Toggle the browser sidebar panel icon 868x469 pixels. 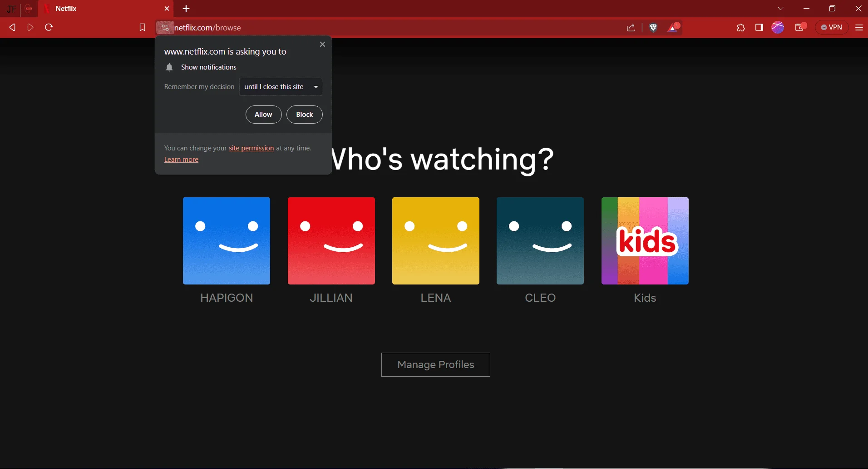click(x=759, y=28)
